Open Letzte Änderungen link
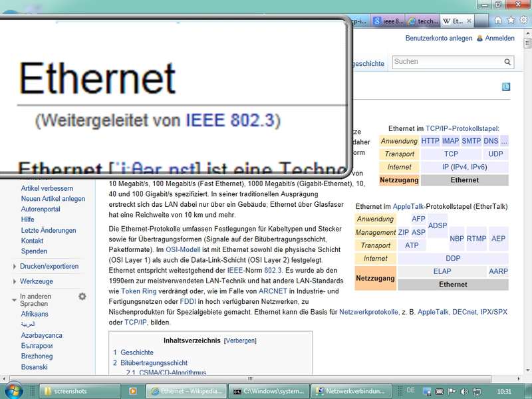The width and height of the screenshot is (532, 399). (49, 230)
